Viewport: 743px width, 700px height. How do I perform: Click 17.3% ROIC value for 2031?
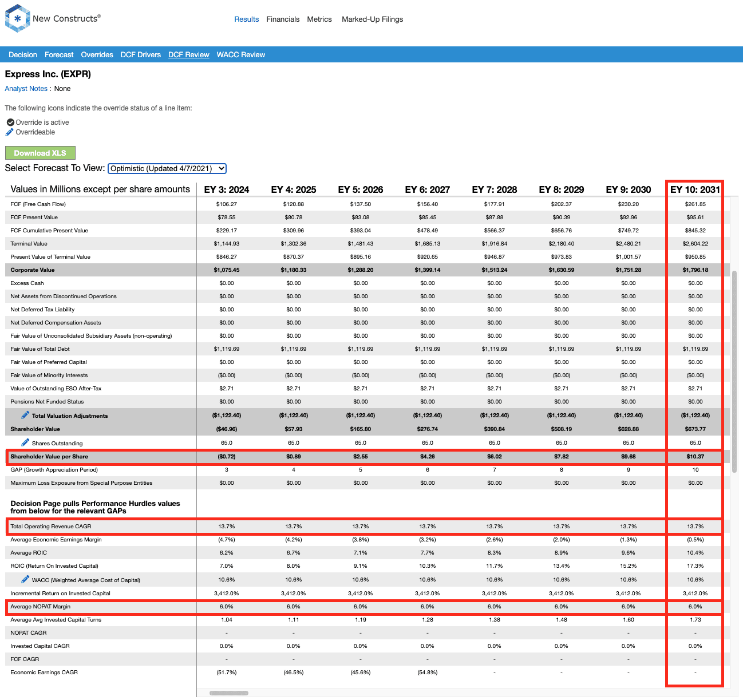coord(695,566)
